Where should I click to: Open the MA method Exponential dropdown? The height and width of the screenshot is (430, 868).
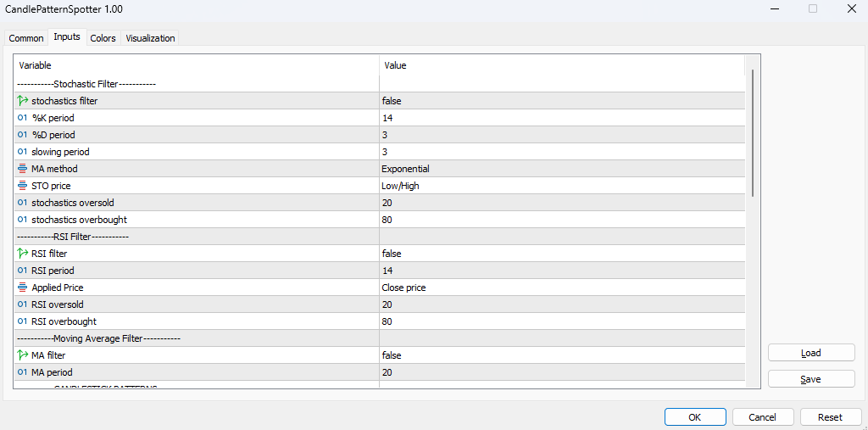[x=561, y=169]
